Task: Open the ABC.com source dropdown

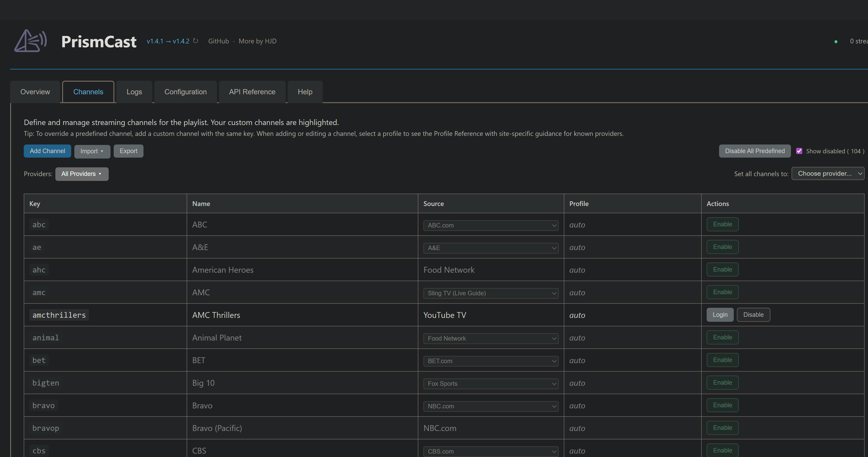Action: click(491, 225)
